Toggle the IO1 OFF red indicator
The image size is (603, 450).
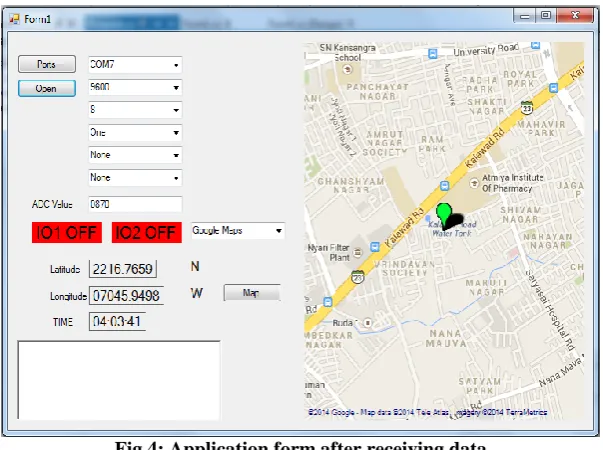[x=67, y=233]
